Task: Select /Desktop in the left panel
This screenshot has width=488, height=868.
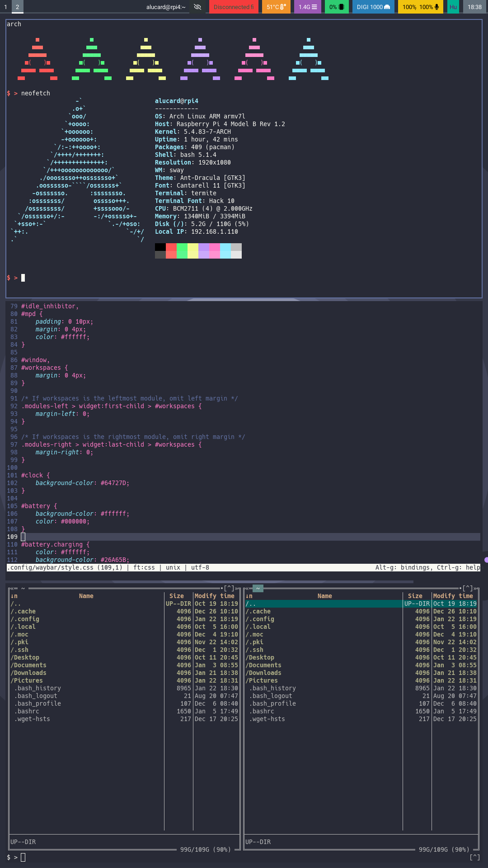Action: [124, 657]
